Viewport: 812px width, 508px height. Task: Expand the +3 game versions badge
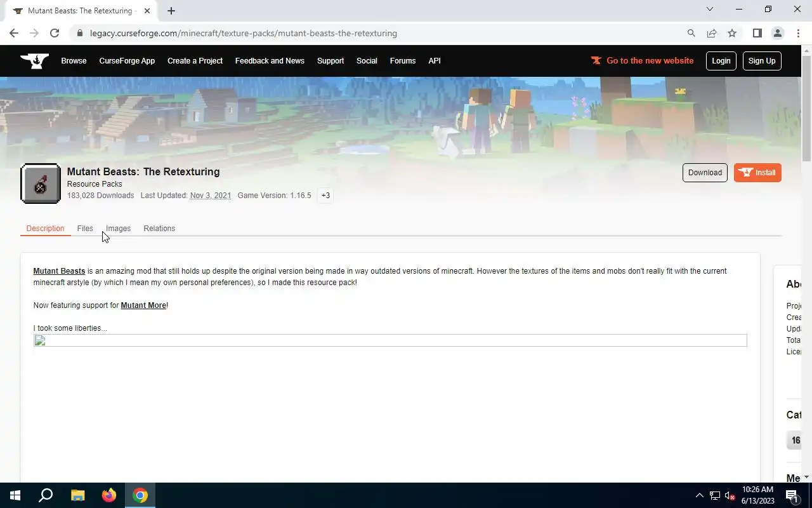(325, 196)
